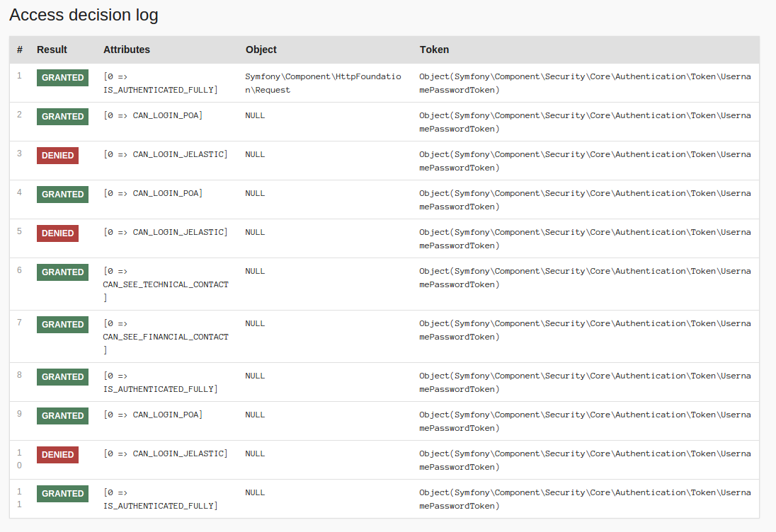Image resolution: width=776 pixels, height=532 pixels.
Task: Click row number 3 in the # column
Action: 19,154
